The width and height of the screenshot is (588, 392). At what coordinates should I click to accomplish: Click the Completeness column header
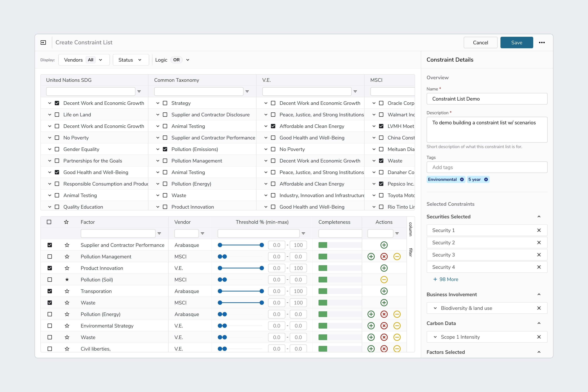[334, 222]
